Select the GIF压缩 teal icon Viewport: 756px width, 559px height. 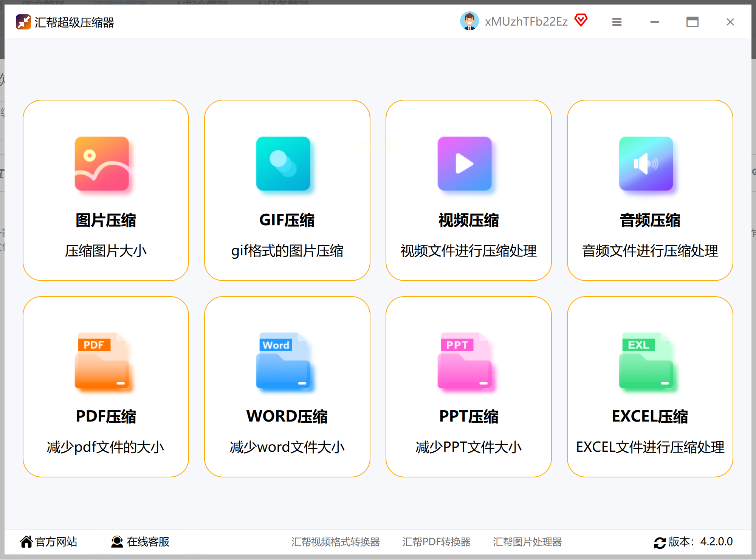283,164
